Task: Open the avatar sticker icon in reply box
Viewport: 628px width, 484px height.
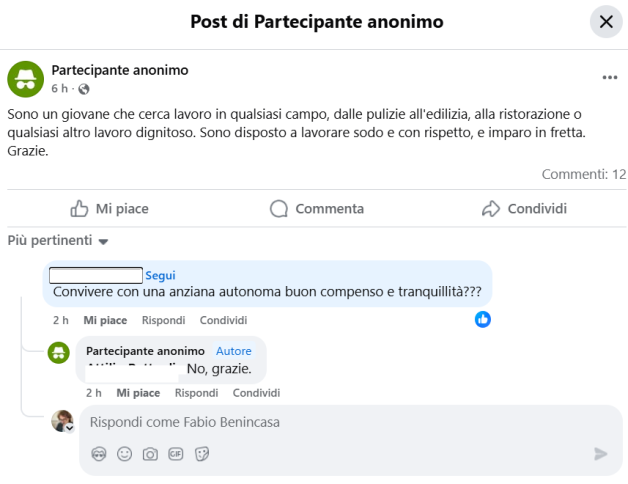Action: click(x=98, y=454)
